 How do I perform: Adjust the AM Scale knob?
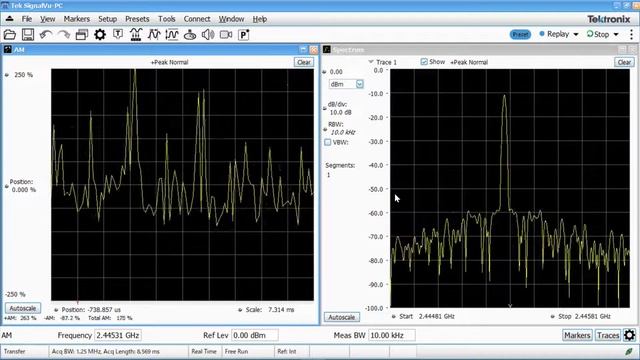[x=240, y=310]
